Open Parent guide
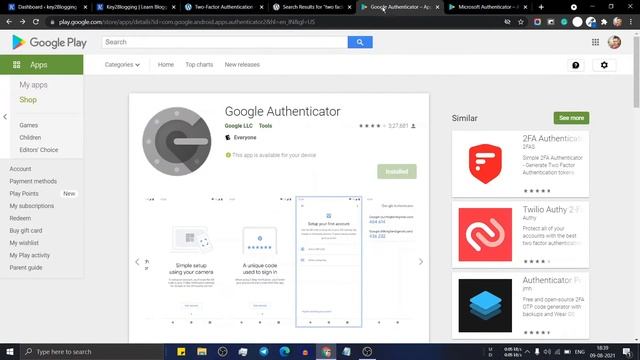This screenshot has width=640, height=360. click(26, 268)
